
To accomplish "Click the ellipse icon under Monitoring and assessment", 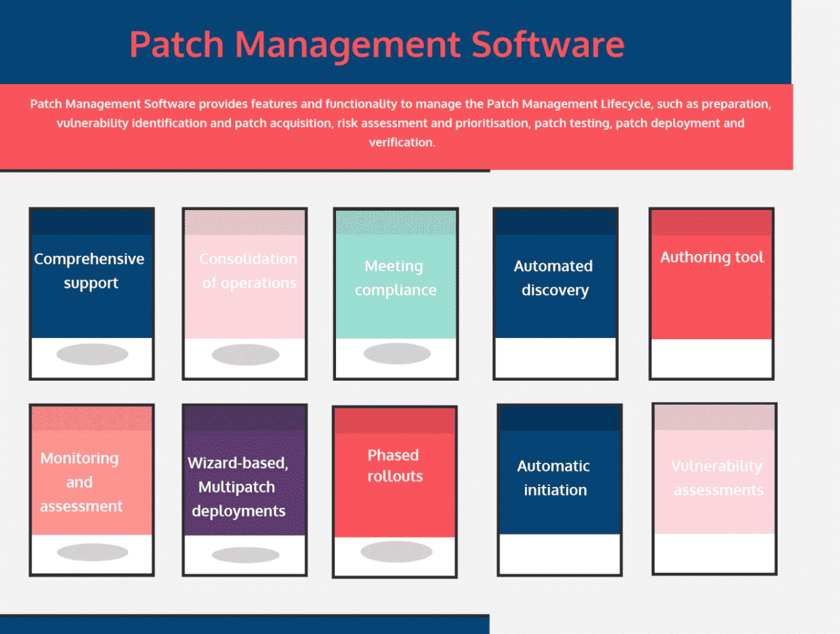I will tap(92, 551).
